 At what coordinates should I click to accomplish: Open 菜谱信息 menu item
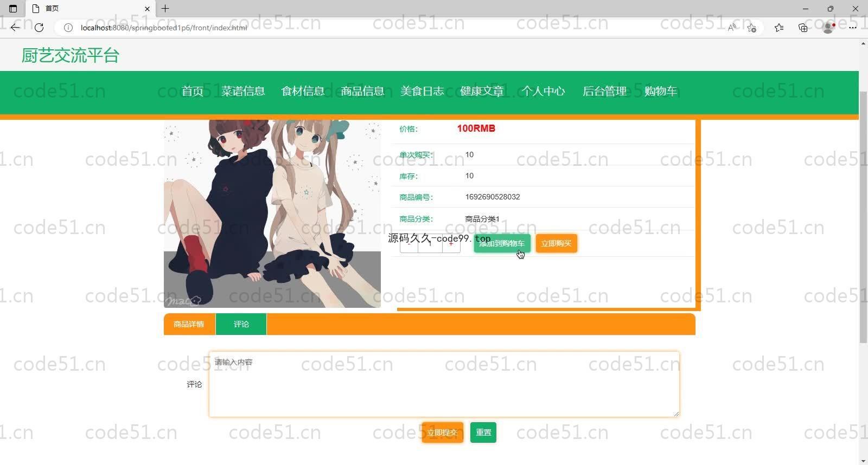[243, 91]
